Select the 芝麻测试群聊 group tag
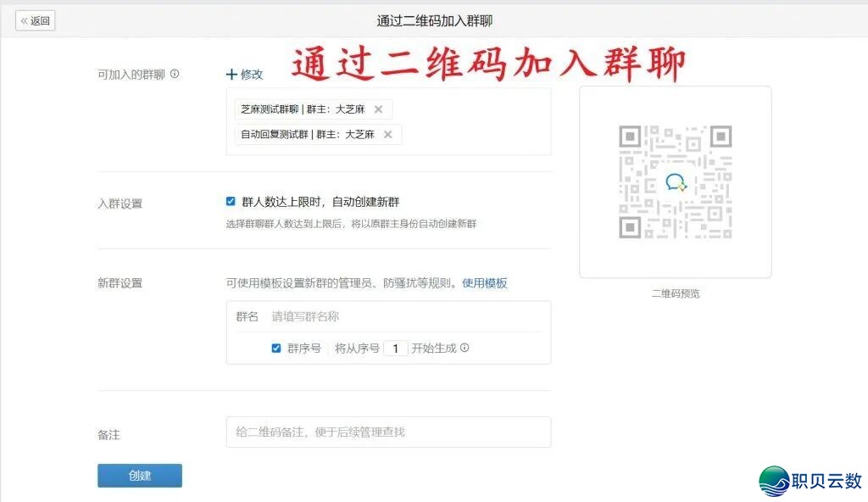Screen dimensions: 868x502 click(303, 109)
